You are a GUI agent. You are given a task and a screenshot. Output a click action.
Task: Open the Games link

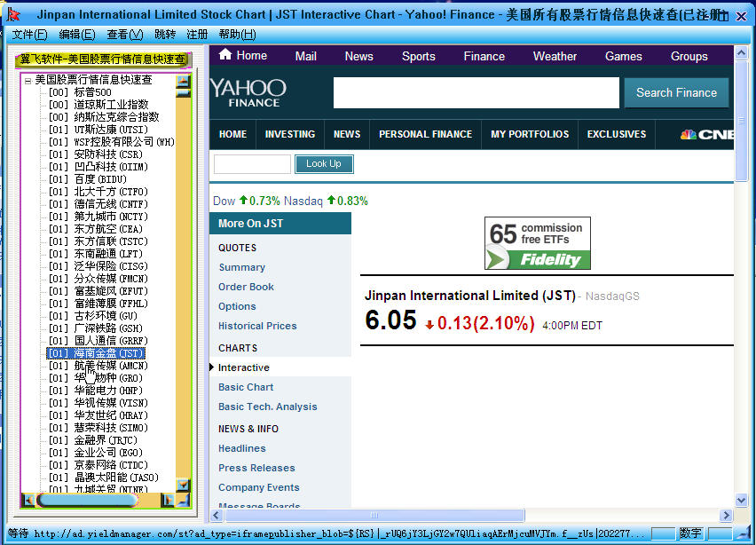624,57
